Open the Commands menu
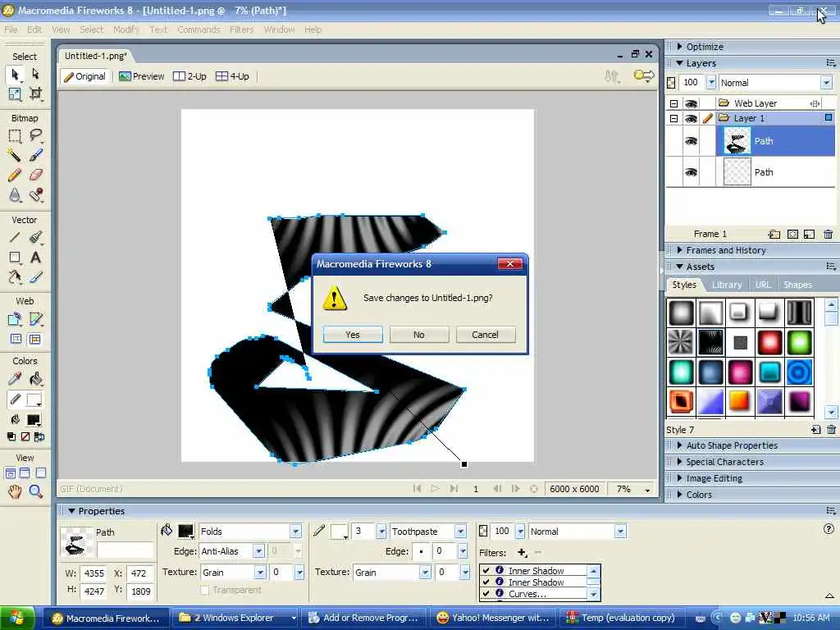This screenshot has height=630, width=840. click(199, 30)
